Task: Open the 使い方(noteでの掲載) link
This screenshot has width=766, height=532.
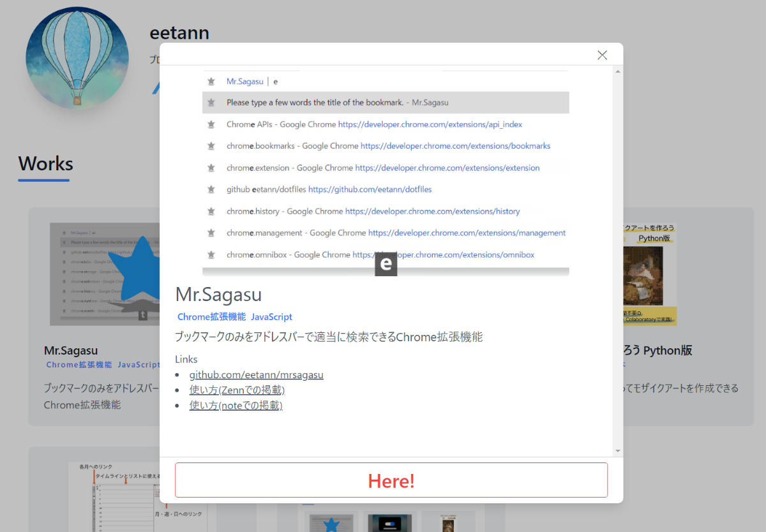Action: click(236, 405)
